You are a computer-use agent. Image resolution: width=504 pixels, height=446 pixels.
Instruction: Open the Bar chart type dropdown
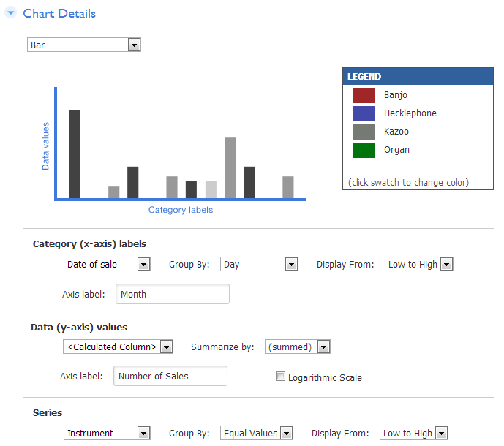[84, 45]
